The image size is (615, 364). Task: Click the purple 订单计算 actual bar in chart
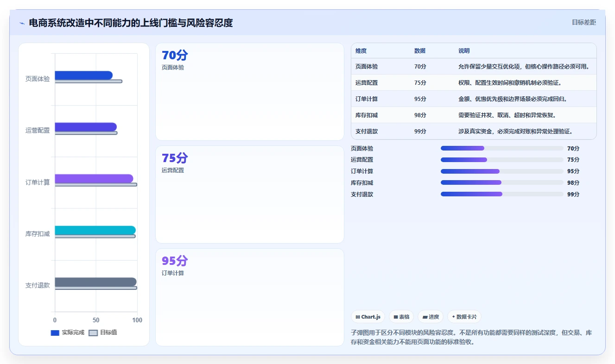[x=94, y=179]
